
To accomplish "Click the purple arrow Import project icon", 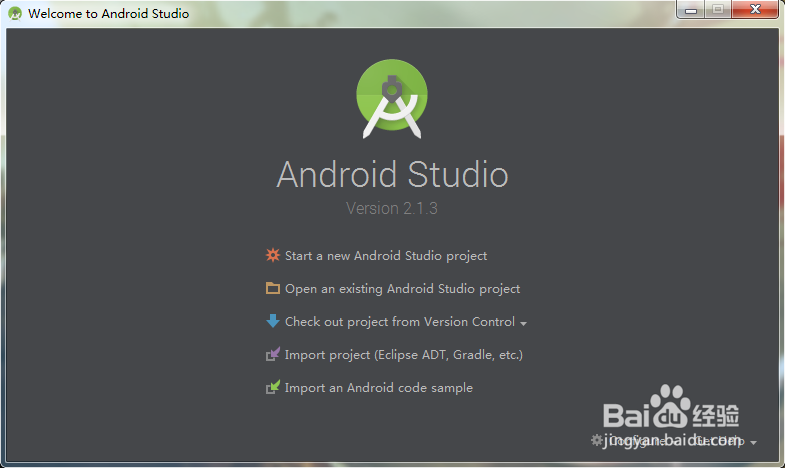I will 273,354.
